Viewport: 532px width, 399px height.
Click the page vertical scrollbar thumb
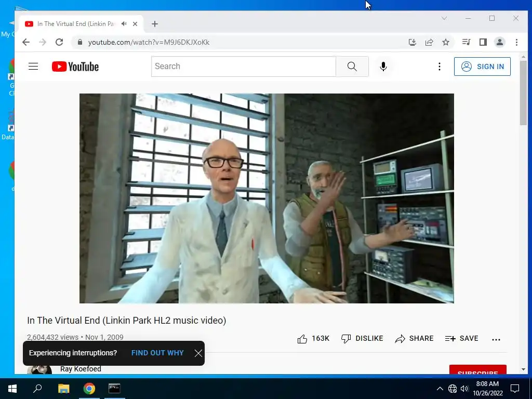(524, 92)
